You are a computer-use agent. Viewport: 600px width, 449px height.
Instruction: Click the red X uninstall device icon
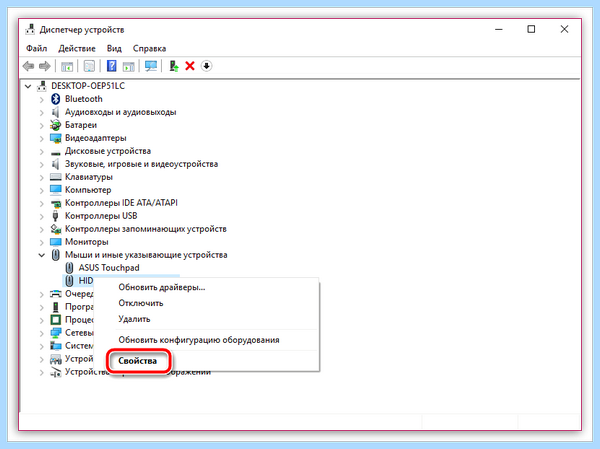[x=190, y=66]
